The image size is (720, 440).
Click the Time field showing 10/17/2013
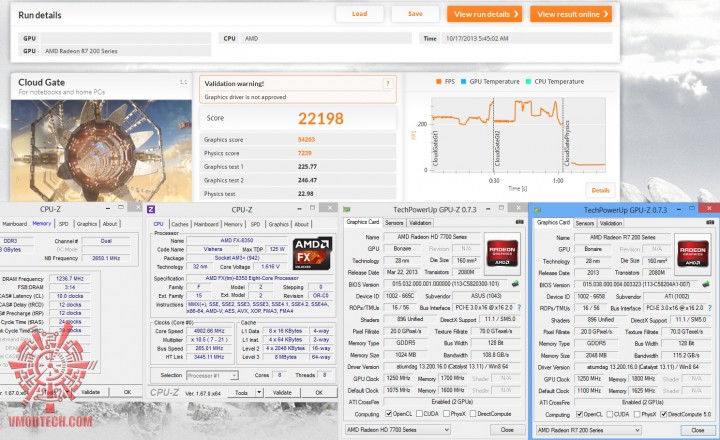(x=527, y=39)
